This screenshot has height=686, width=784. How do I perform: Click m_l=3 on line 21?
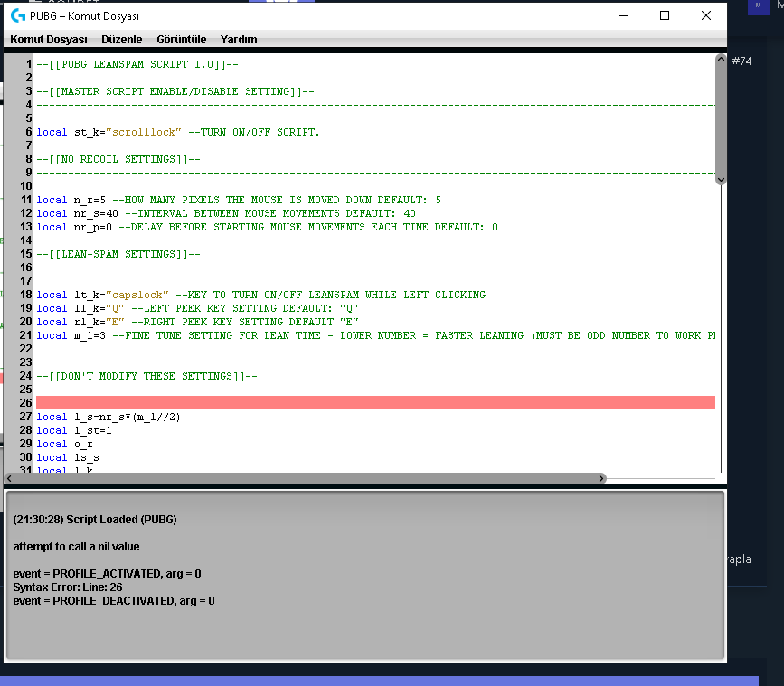point(90,335)
